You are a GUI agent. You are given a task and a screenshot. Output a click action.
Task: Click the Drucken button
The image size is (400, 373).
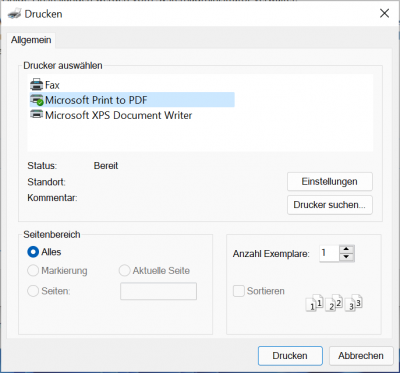point(290,356)
